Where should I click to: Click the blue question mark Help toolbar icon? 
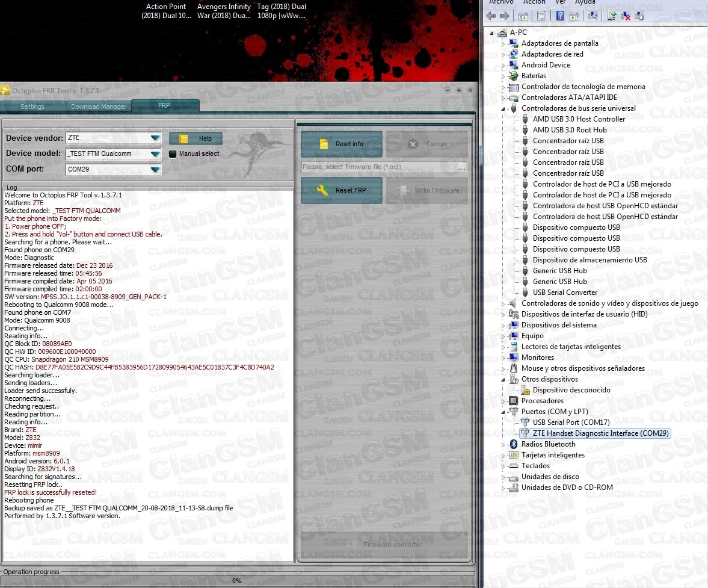coord(560,16)
